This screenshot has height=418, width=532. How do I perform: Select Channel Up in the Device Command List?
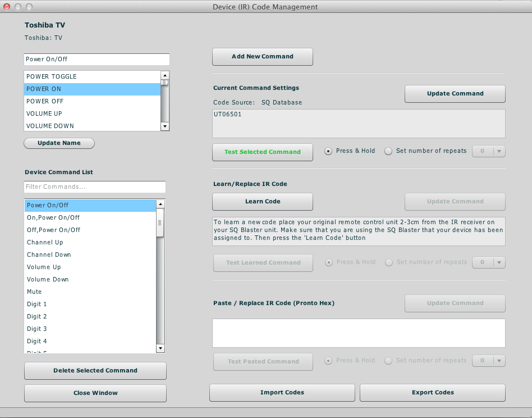click(x=90, y=242)
